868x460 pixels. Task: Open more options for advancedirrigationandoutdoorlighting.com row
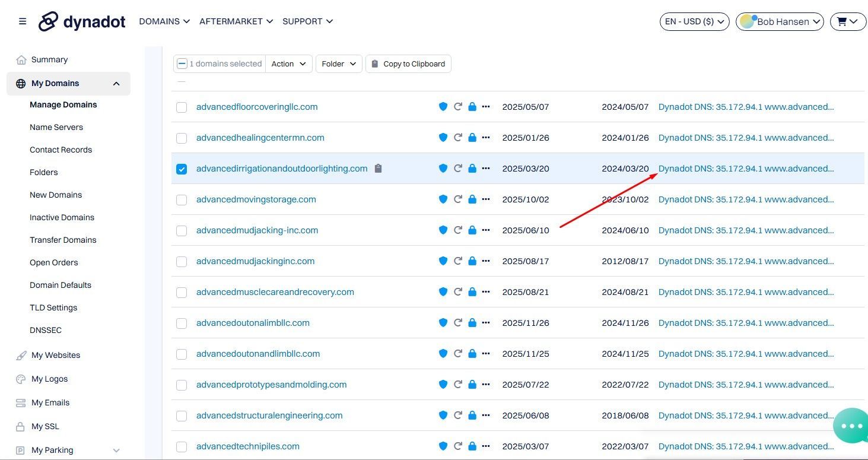pos(486,169)
